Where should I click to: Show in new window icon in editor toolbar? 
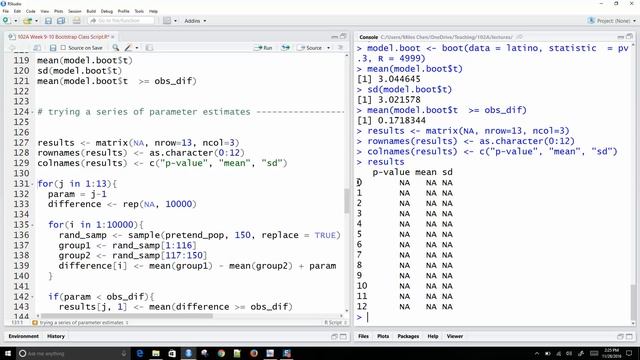[37, 48]
